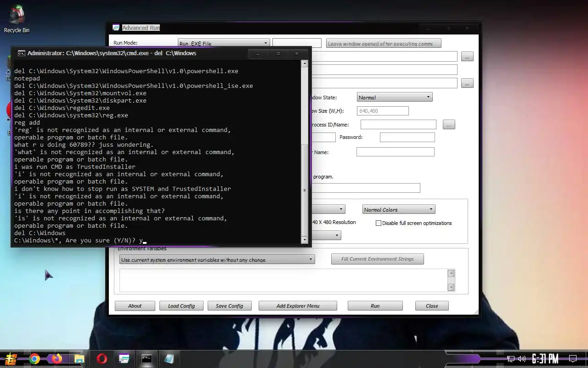The width and height of the screenshot is (588, 368).
Task: Click the environment variables text area
Action: (283, 280)
